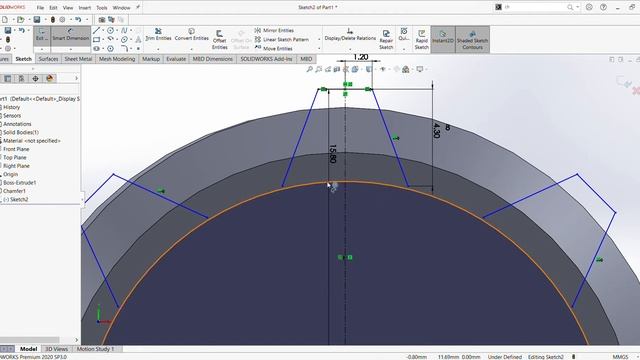Click the MMGS unit system in status bar
Viewport: 640px width, 360px height.
coord(620,357)
